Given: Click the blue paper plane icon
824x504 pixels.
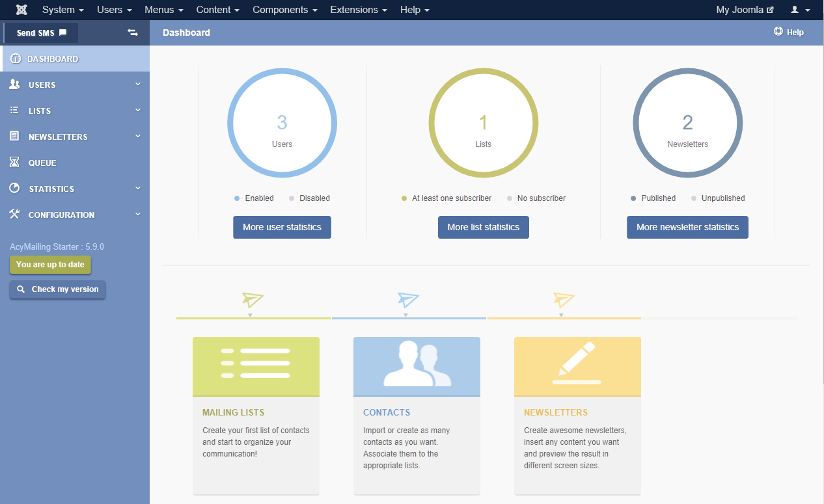Looking at the screenshot, I should pos(408,300).
